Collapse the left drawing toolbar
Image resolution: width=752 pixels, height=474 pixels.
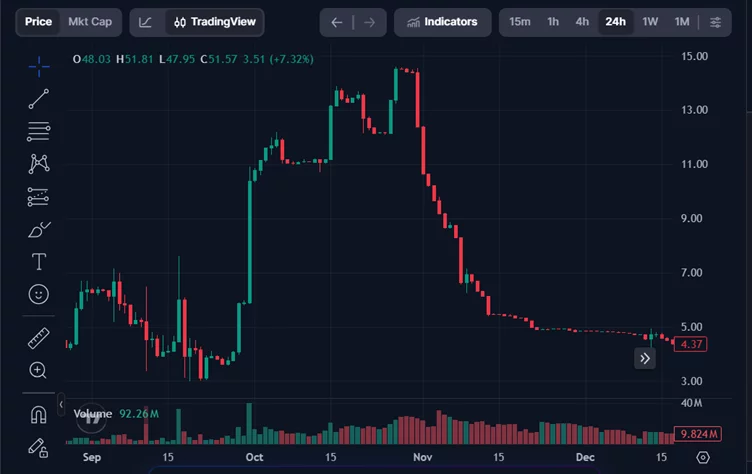pos(61,405)
